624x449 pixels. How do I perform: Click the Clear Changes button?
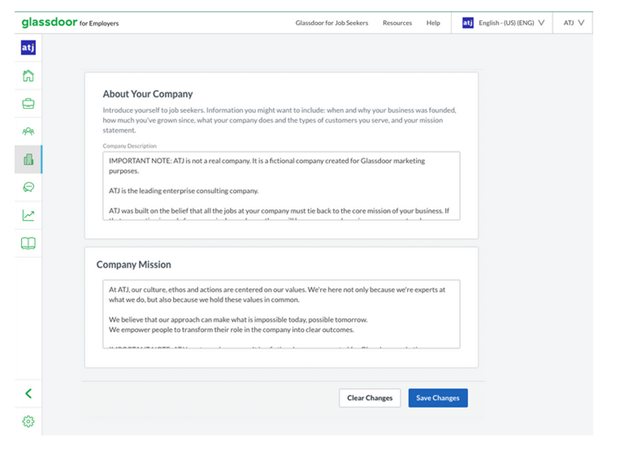(370, 398)
